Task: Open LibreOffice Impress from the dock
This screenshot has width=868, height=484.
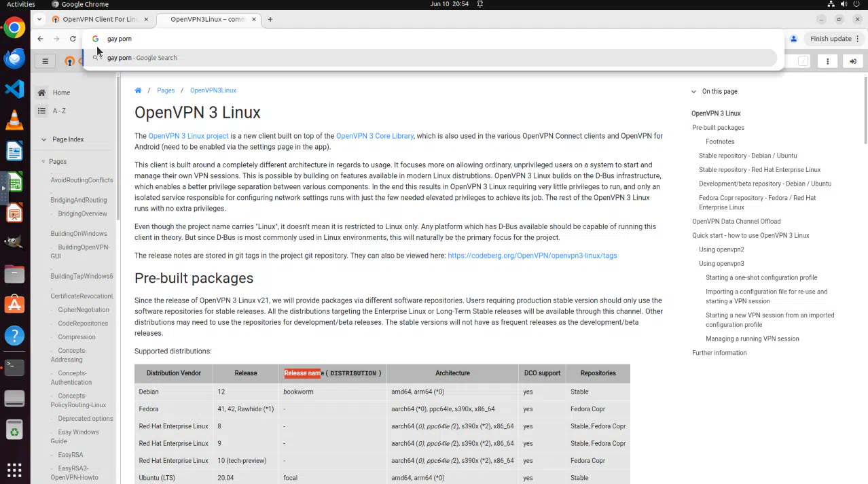Action: (14, 213)
